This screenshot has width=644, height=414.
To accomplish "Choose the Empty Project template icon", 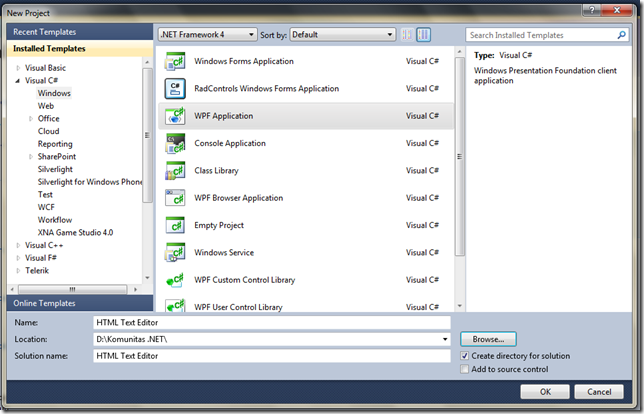I will (x=175, y=225).
